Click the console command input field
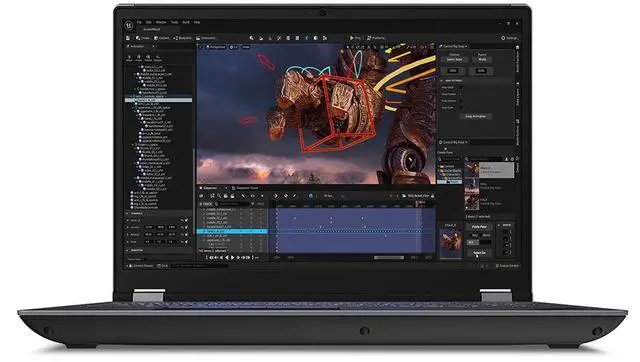The height and width of the screenshot is (362, 640). pyautogui.click(x=200, y=266)
